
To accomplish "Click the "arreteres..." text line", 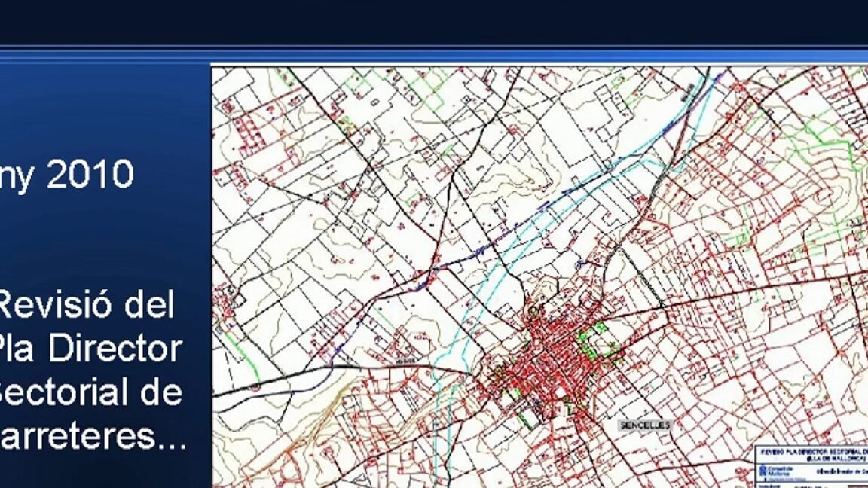I will pos(93,435).
